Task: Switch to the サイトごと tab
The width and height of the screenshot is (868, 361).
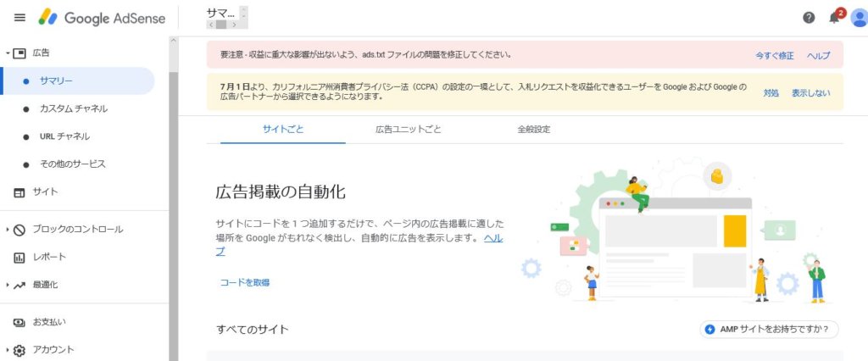Action: 283,130
